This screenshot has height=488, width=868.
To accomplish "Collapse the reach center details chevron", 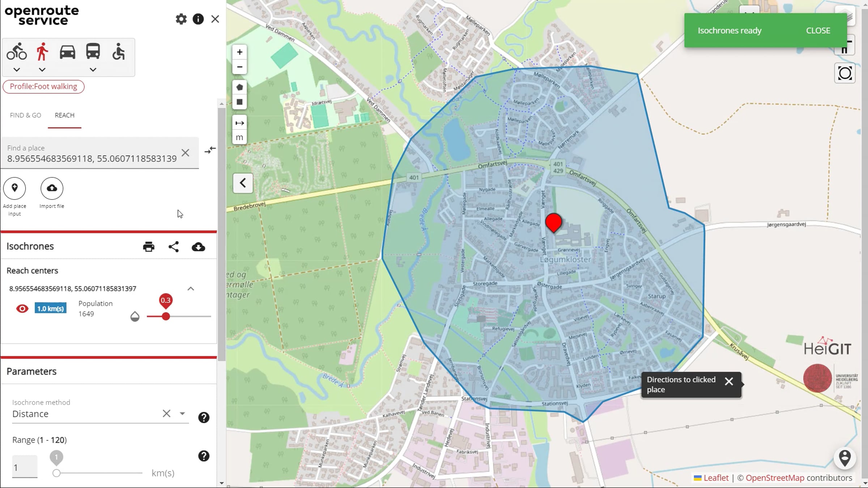I will 191,288.
